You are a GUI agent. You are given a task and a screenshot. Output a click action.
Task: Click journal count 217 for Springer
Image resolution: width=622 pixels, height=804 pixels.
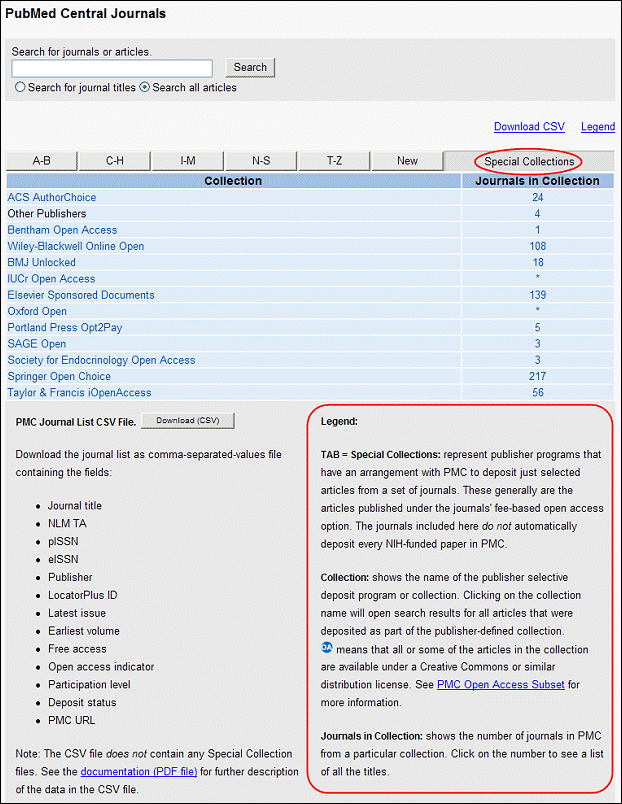[537, 376]
